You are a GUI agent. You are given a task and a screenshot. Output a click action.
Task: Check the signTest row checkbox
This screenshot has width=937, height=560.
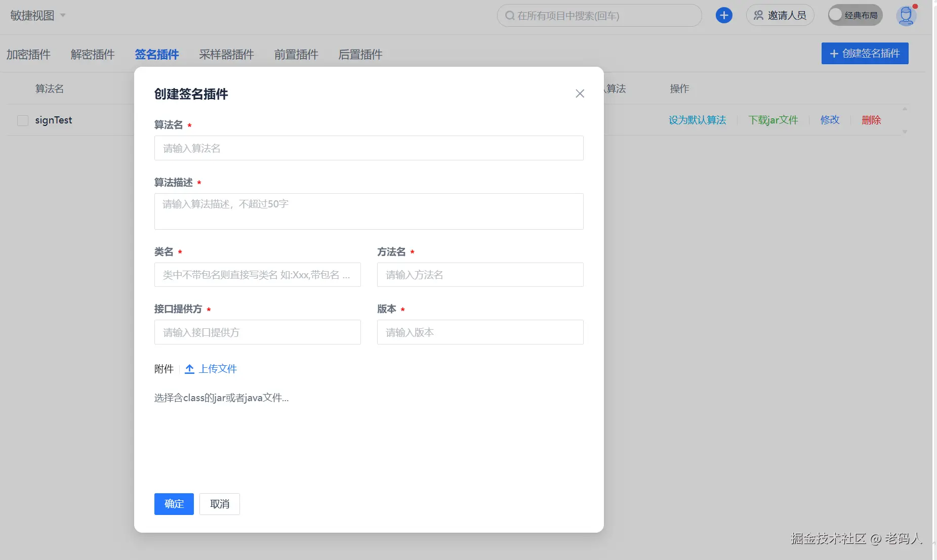tap(23, 120)
